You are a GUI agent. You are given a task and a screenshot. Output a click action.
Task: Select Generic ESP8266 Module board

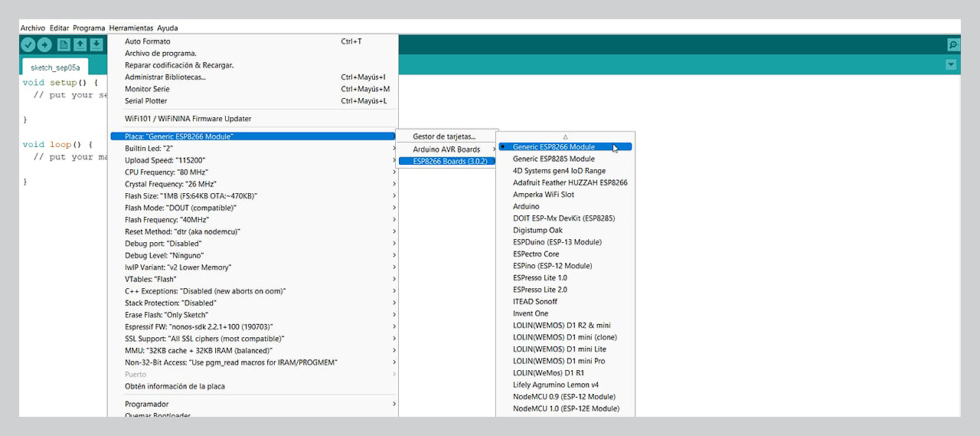coord(565,147)
